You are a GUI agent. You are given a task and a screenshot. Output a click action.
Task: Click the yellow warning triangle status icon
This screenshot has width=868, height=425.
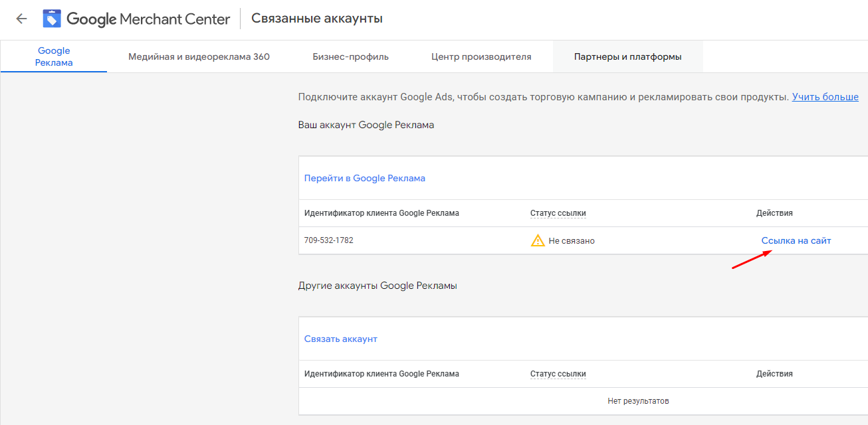pos(538,240)
